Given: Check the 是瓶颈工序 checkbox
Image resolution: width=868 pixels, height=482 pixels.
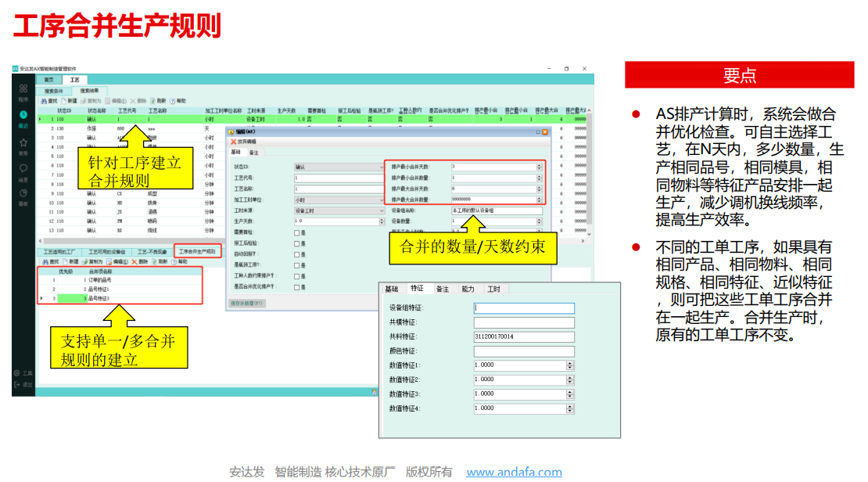Looking at the screenshot, I should click(296, 265).
